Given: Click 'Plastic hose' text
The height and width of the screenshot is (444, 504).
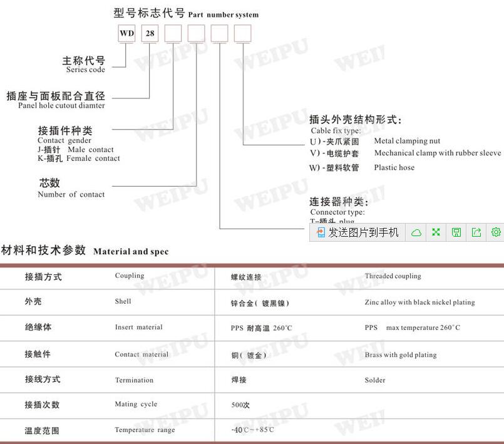Looking at the screenshot, I should [x=394, y=167].
